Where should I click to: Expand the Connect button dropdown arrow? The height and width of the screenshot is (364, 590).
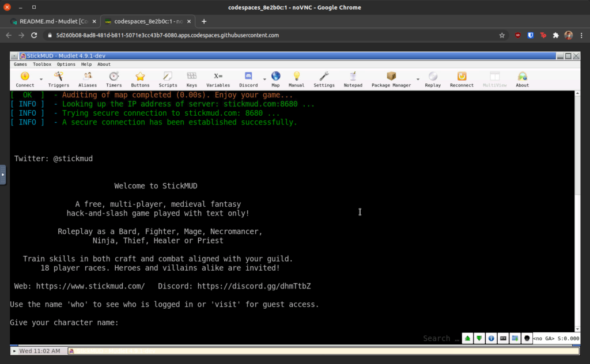click(x=41, y=79)
